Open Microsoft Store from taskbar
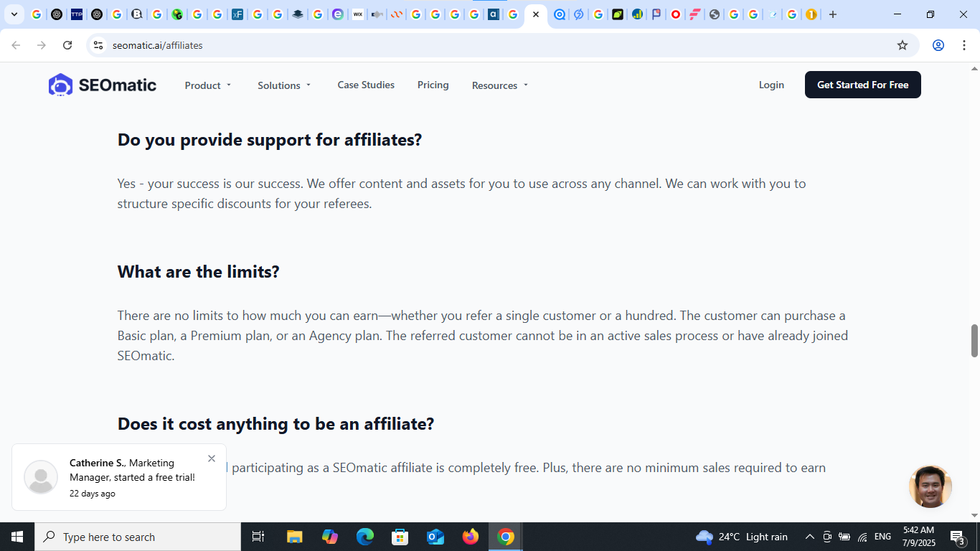The width and height of the screenshot is (980, 551). tap(400, 537)
